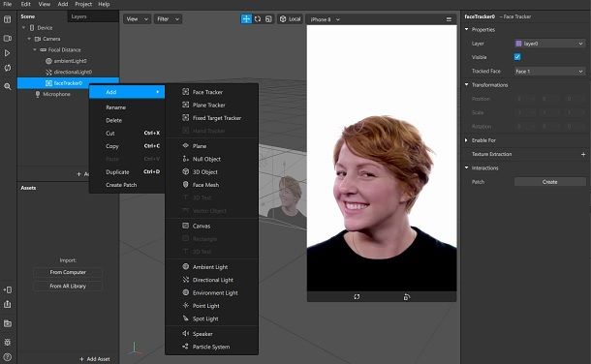The image size is (591, 364).
Task: Choose Rename in context menu
Action: coord(127,107)
